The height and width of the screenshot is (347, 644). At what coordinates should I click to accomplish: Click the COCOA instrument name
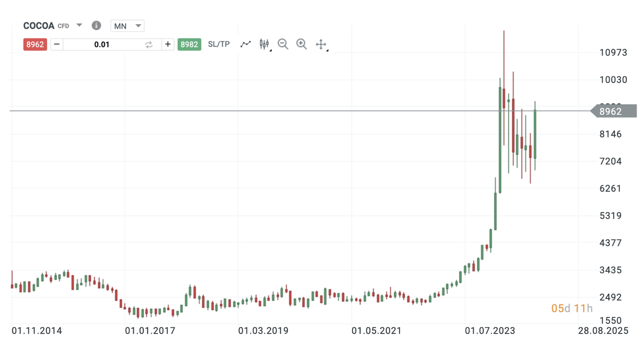(x=39, y=25)
